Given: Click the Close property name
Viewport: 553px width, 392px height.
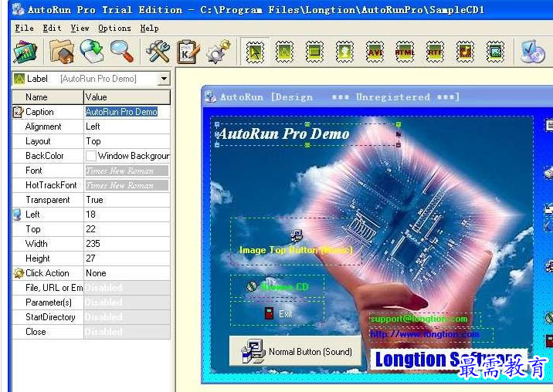Looking at the screenshot, I should [x=36, y=332].
